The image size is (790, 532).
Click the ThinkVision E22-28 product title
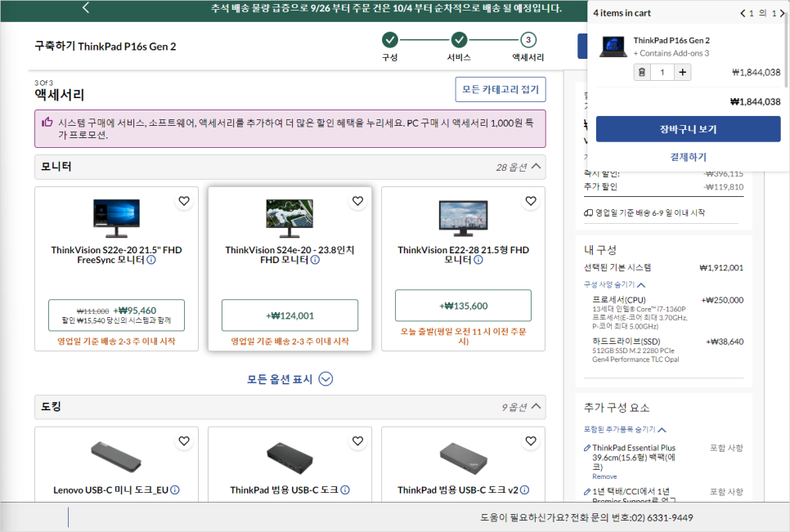[463, 255]
